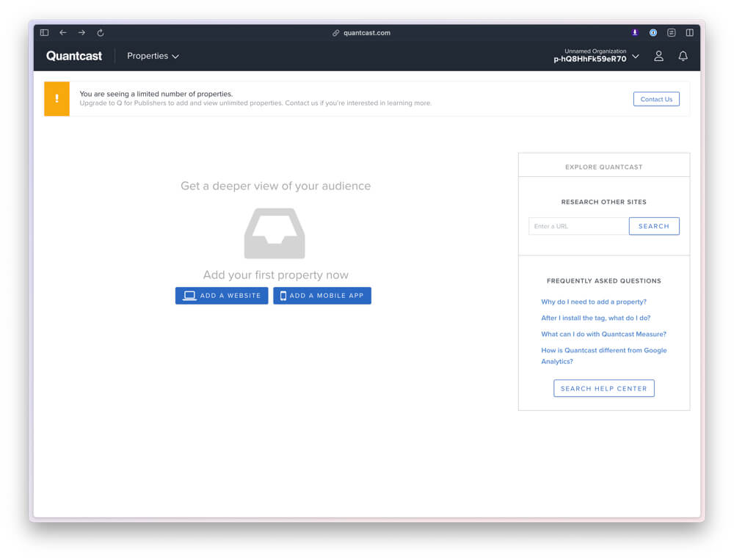Click the 'Explore Quantcast' panel heading
The image size is (734, 560).
pyautogui.click(x=604, y=167)
